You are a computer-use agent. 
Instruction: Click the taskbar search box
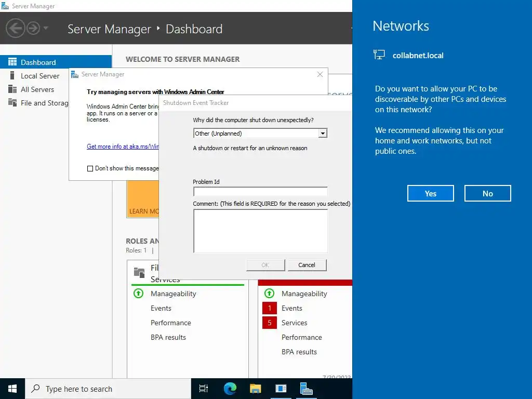pos(108,389)
